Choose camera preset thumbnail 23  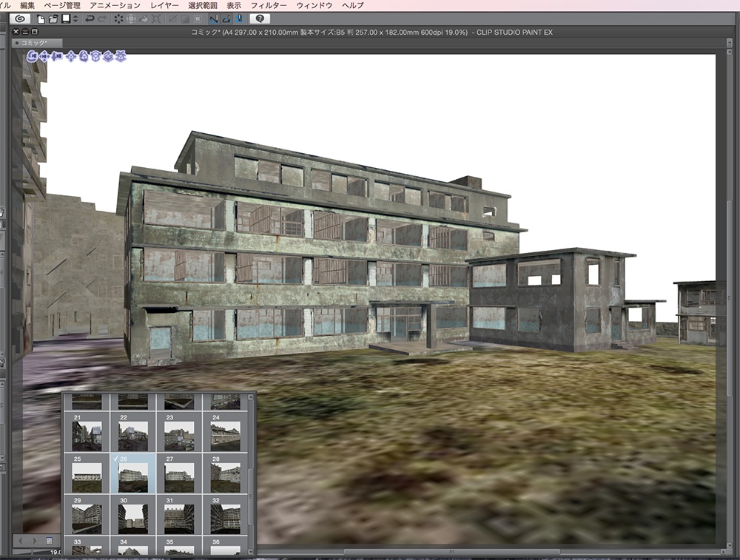pos(179,432)
